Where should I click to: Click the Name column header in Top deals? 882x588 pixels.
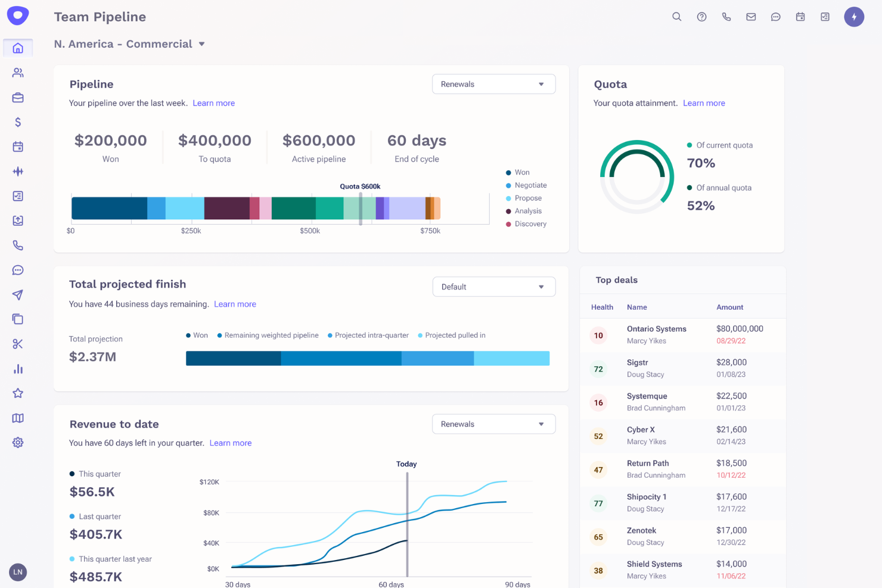[x=636, y=307]
